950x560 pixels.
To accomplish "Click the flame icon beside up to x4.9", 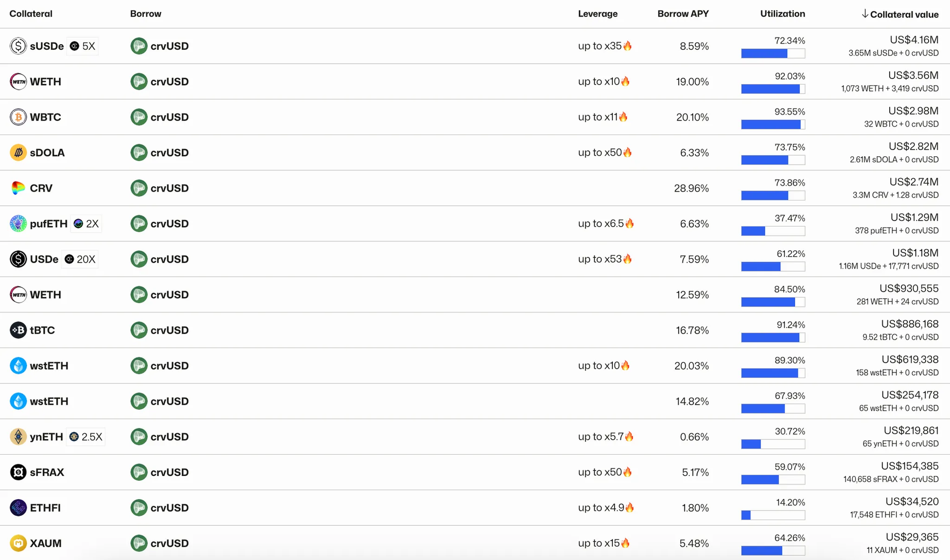I will pyautogui.click(x=629, y=507).
